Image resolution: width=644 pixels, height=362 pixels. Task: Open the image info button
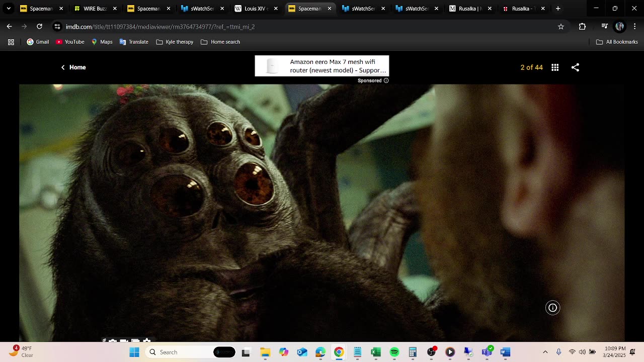(552, 308)
